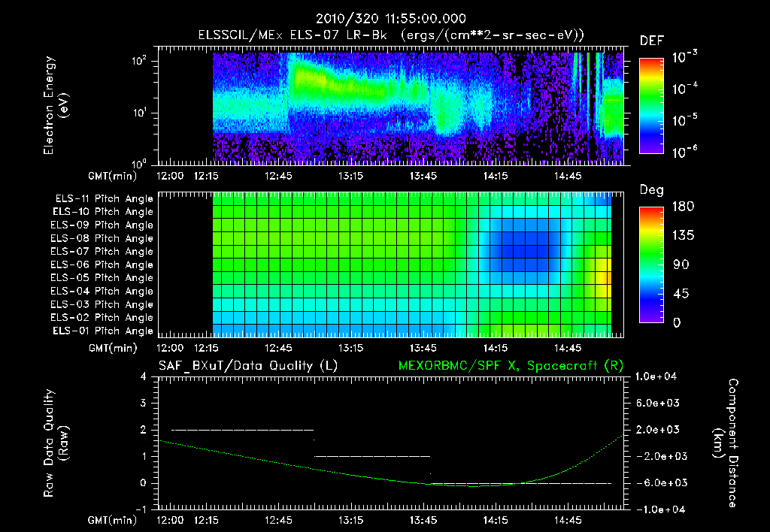Click 14:45 tick under data quality plot
The width and height of the screenshot is (770, 532).
568,520
